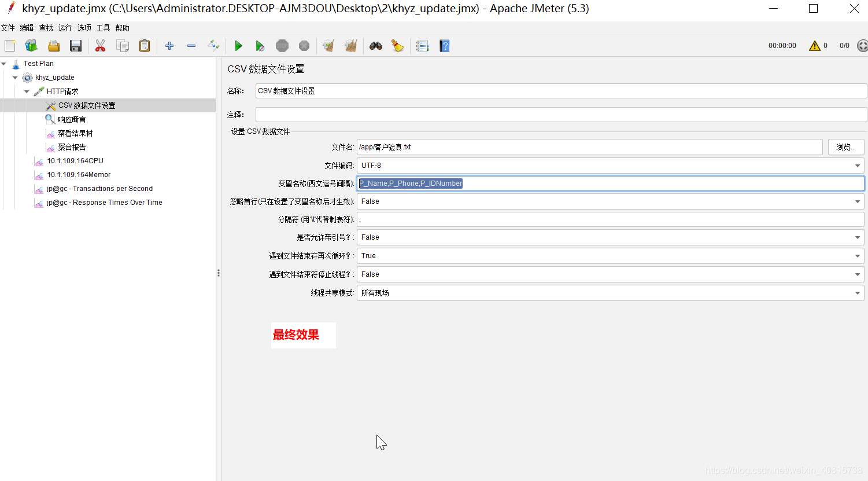This screenshot has height=481, width=868.
Task: Click the Toggle enable/disable icon
Action: (213, 46)
